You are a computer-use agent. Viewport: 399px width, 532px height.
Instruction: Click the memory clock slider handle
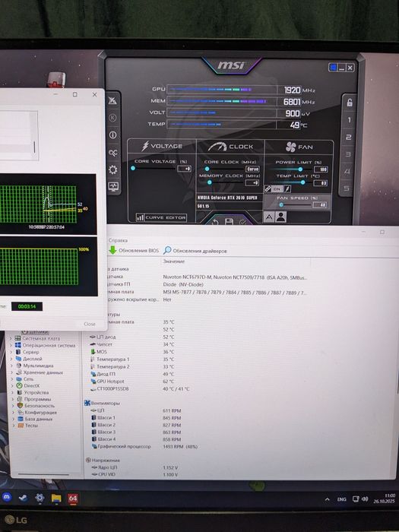(x=209, y=182)
